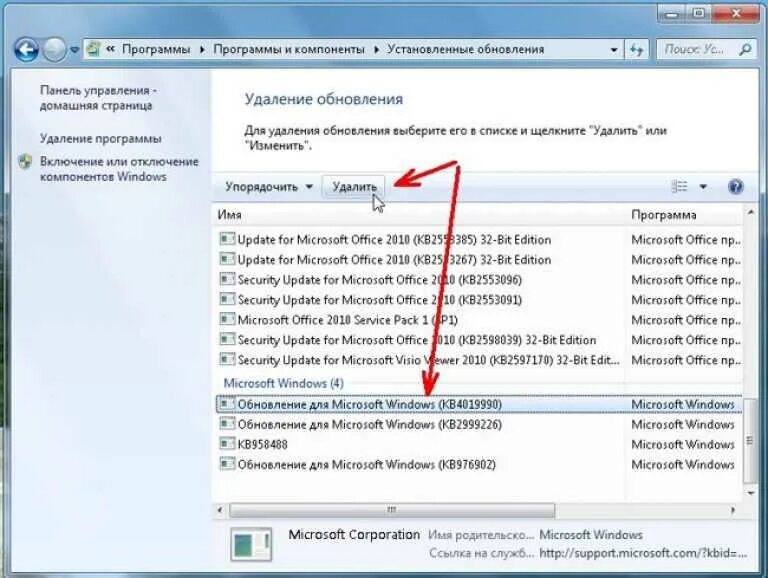The height and width of the screenshot is (578, 768).
Task: Select Security Update KB2553096 row
Action: pyautogui.click(x=479, y=280)
